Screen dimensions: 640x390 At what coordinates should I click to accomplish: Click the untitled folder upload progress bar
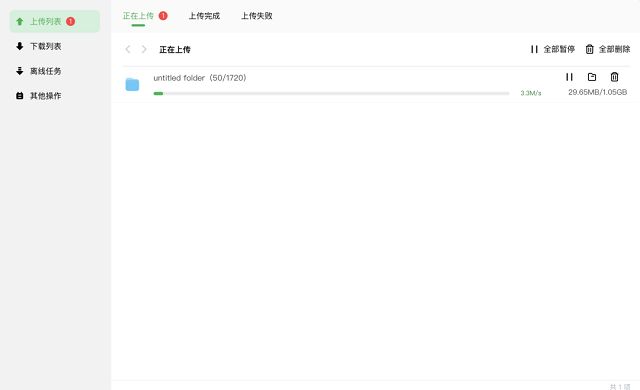point(331,93)
